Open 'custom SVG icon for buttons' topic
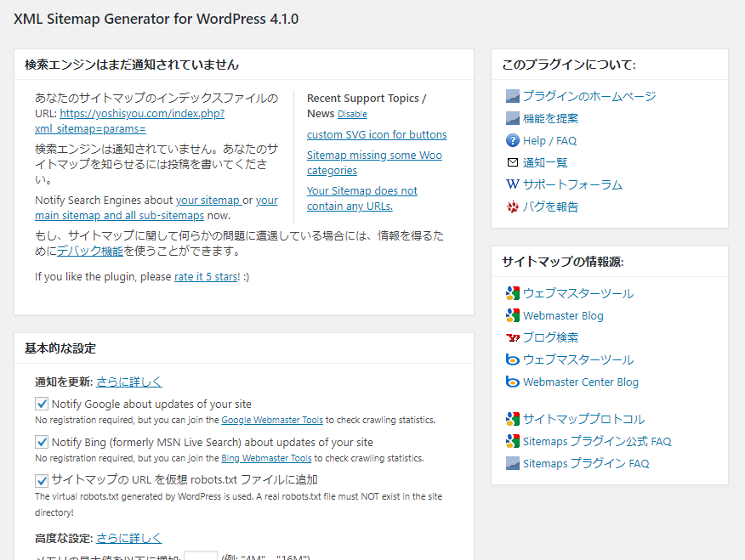The height and width of the screenshot is (560, 745). 376,134
